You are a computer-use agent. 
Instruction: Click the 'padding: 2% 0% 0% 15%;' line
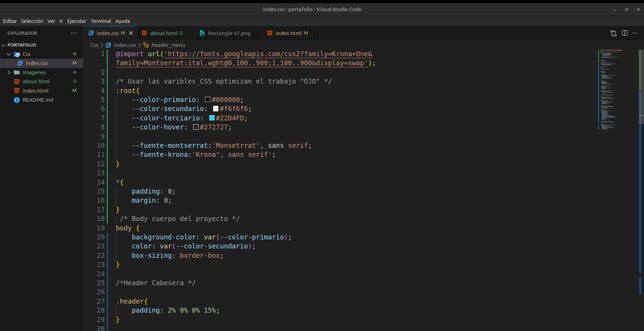(175, 310)
